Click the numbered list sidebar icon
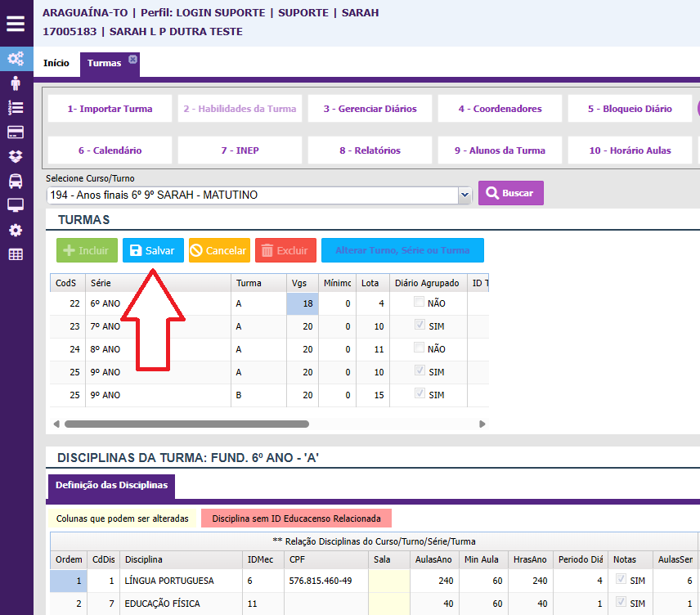Viewport: 700px width, 615px height. pyautogui.click(x=16, y=107)
